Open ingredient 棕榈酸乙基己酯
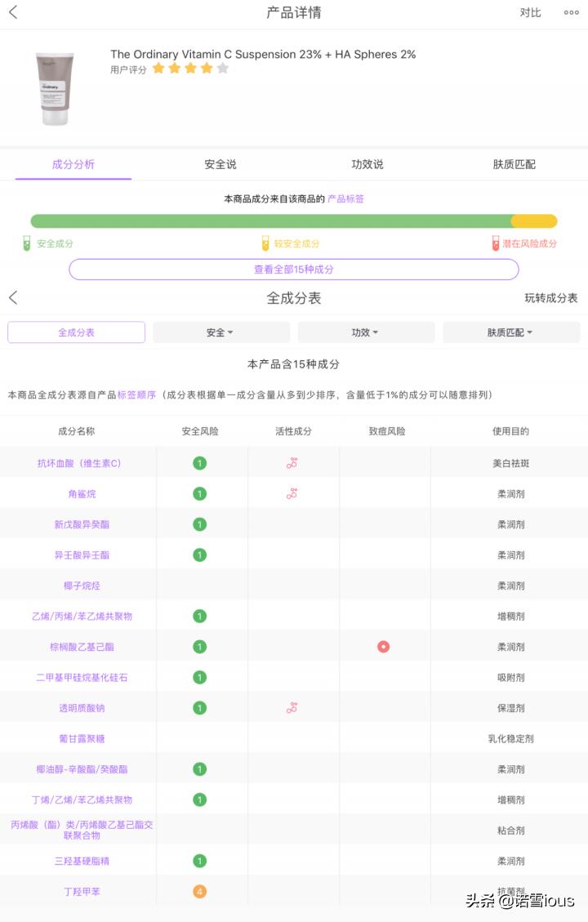Viewport: 588px width, 922px height. (82, 647)
